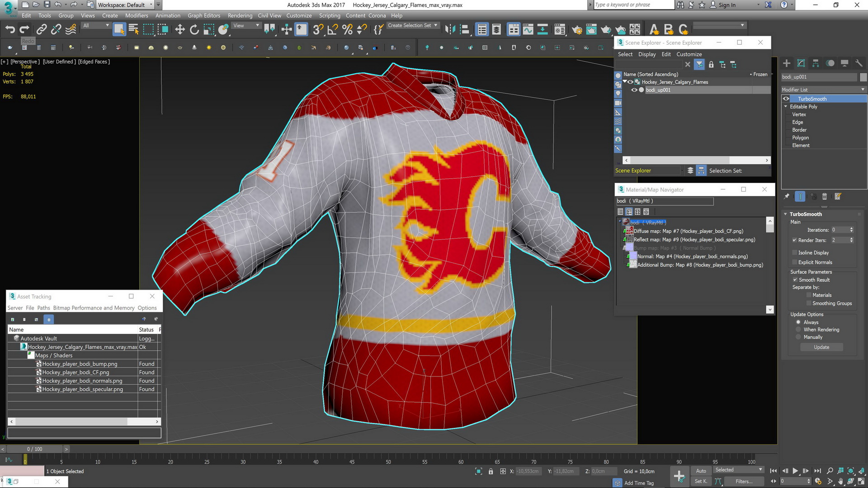
Task: Open Maximize Viewport toggle icon
Action: 861,482
